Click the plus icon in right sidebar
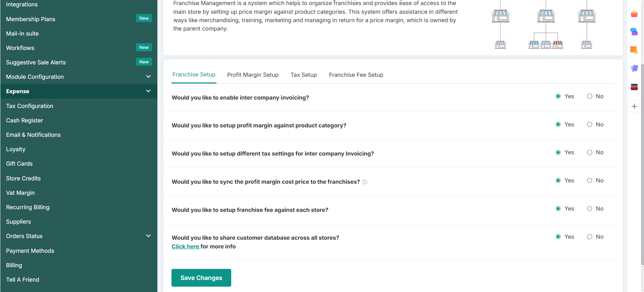This screenshot has height=292, width=644. tap(634, 106)
